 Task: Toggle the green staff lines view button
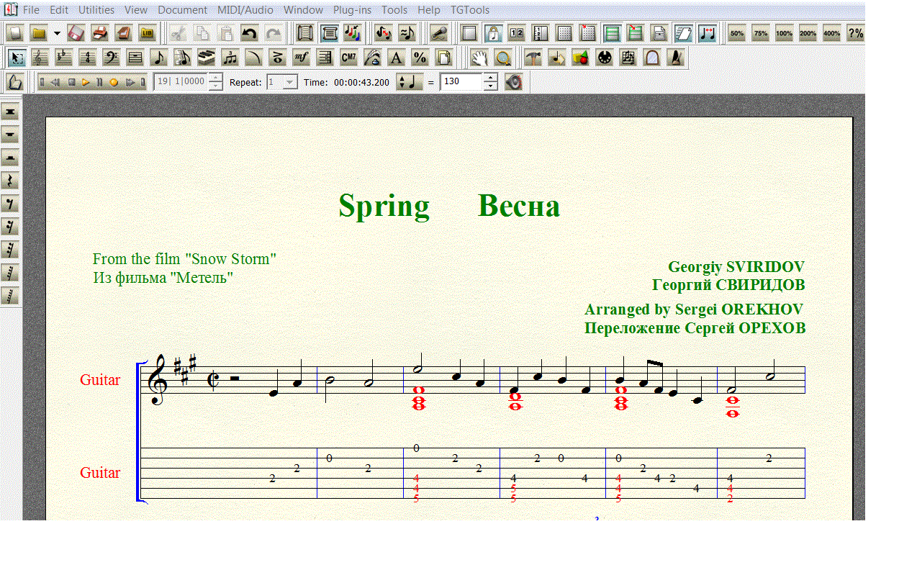coord(612,32)
